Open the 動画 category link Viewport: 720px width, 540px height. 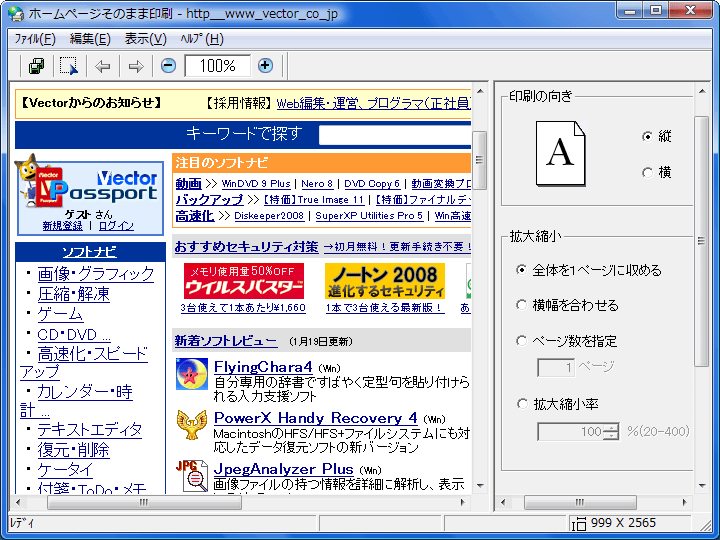tap(189, 184)
